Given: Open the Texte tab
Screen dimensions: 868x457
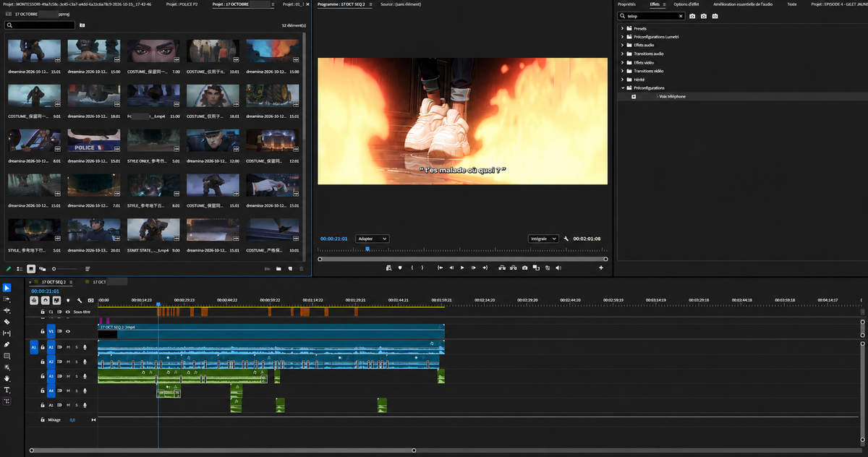Looking at the screenshot, I should click(791, 4).
